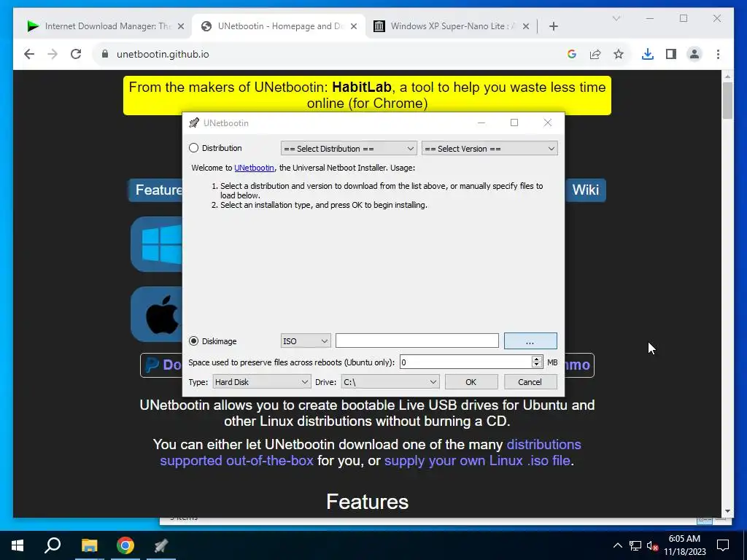Open the notification center icon
The width and height of the screenshot is (747, 560).
723,545
